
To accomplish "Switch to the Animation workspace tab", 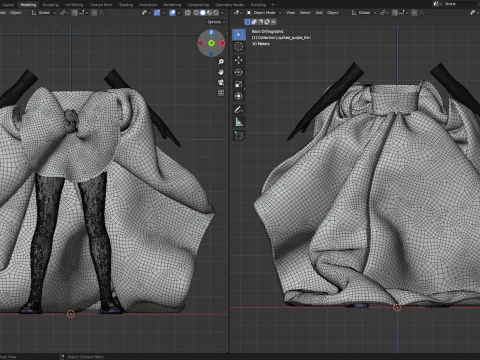I will (148, 5).
